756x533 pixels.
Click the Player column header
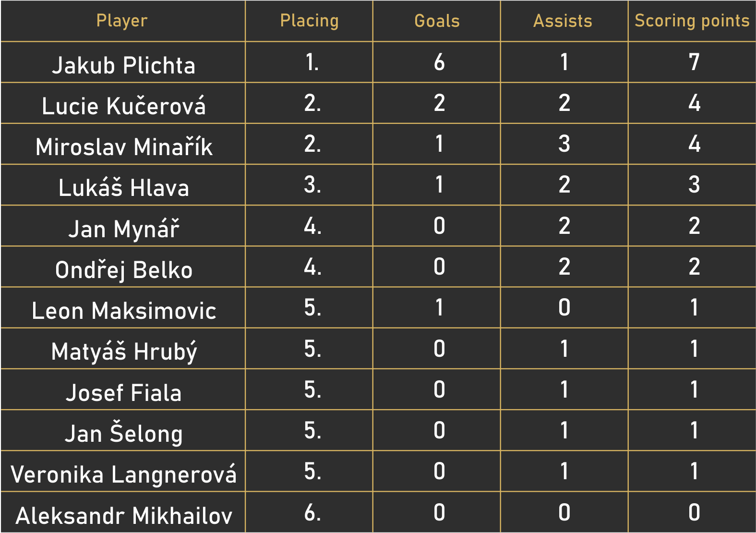coord(122,21)
